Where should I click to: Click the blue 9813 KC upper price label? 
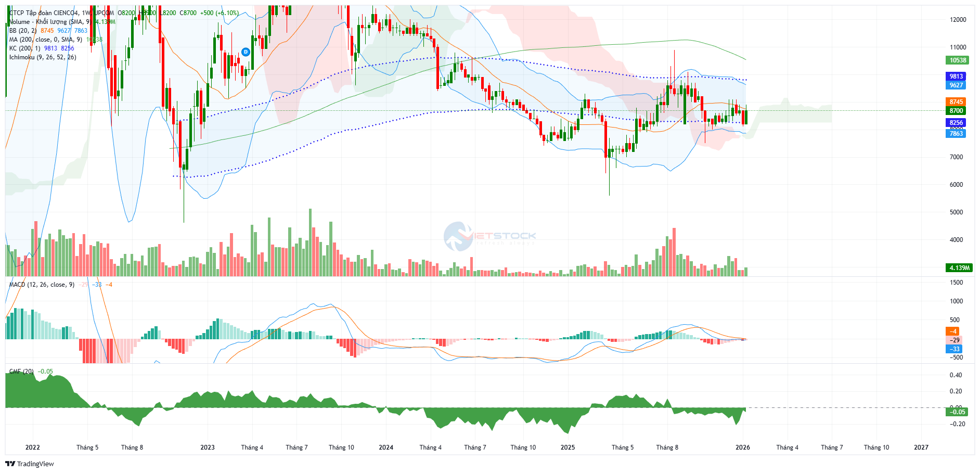click(956, 76)
